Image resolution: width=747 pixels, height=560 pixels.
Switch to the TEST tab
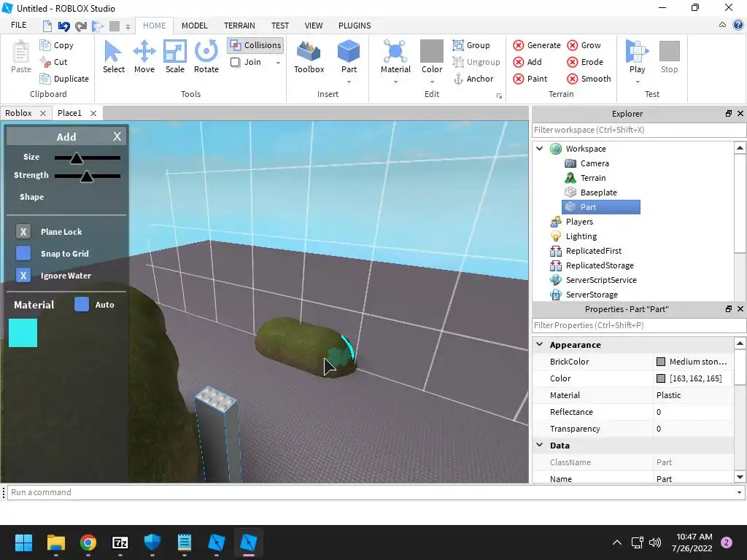click(280, 26)
